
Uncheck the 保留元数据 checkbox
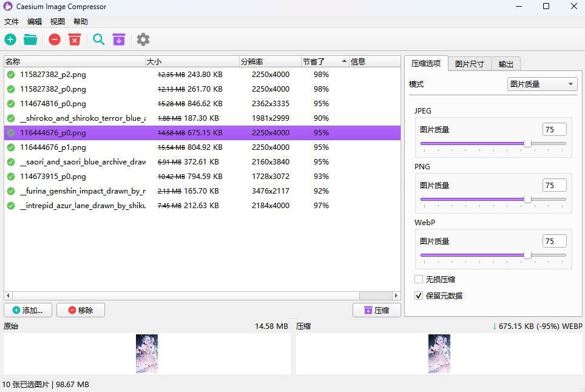pyautogui.click(x=419, y=296)
